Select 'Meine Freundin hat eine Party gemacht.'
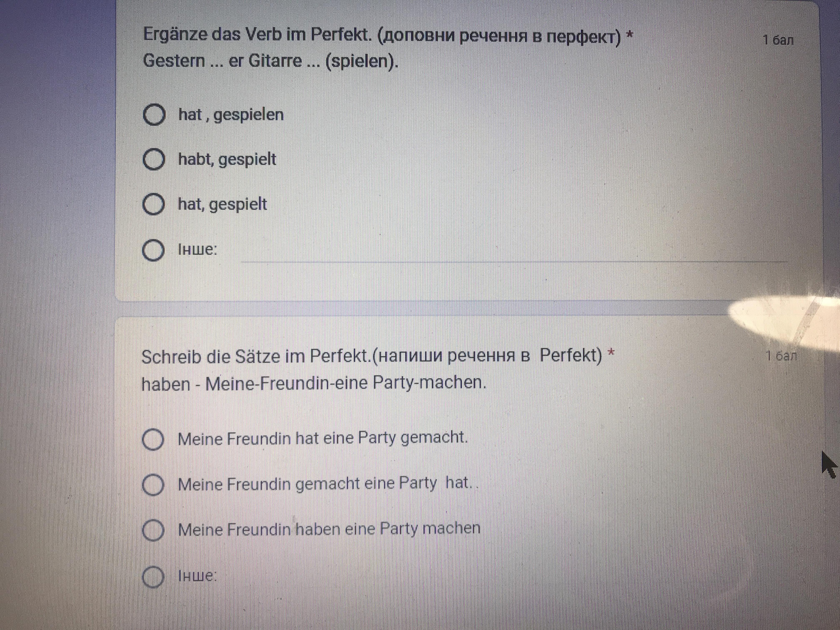Viewport: 840px width, 630px height. 153,439
